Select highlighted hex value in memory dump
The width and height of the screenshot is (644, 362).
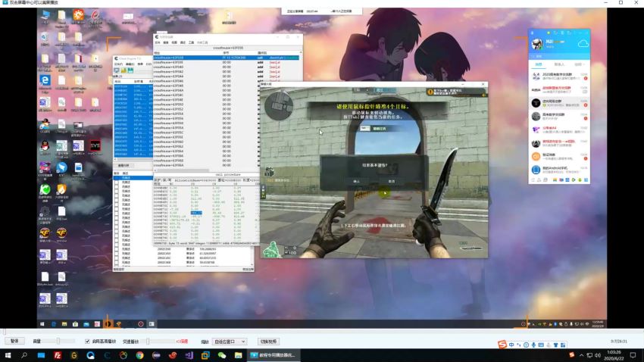196,213
